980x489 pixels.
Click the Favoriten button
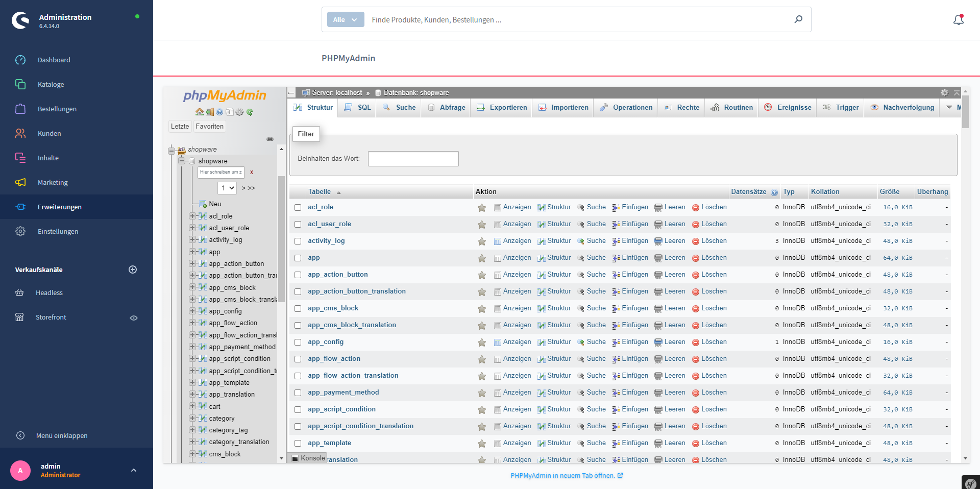coord(210,126)
